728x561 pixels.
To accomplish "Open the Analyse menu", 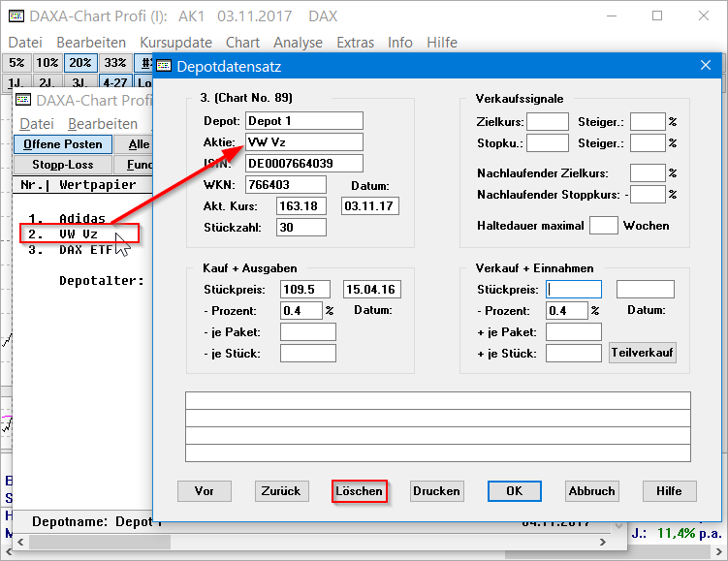I will 298,43.
